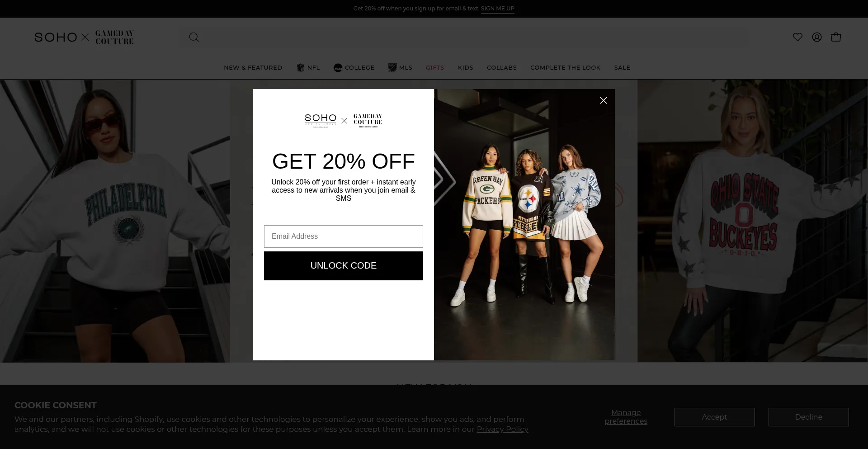Click the MLS crest icon
This screenshot has width=868, height=449.
392,68
